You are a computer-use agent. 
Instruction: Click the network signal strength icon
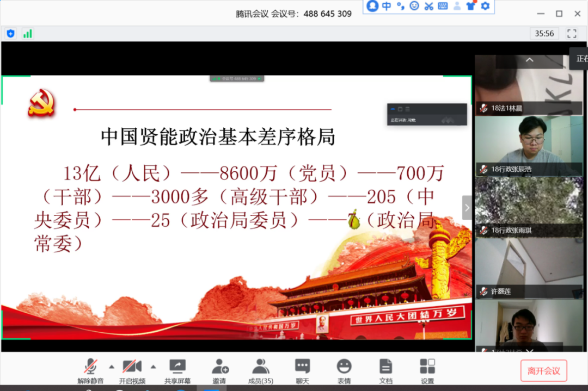click(x=27, y=34)
